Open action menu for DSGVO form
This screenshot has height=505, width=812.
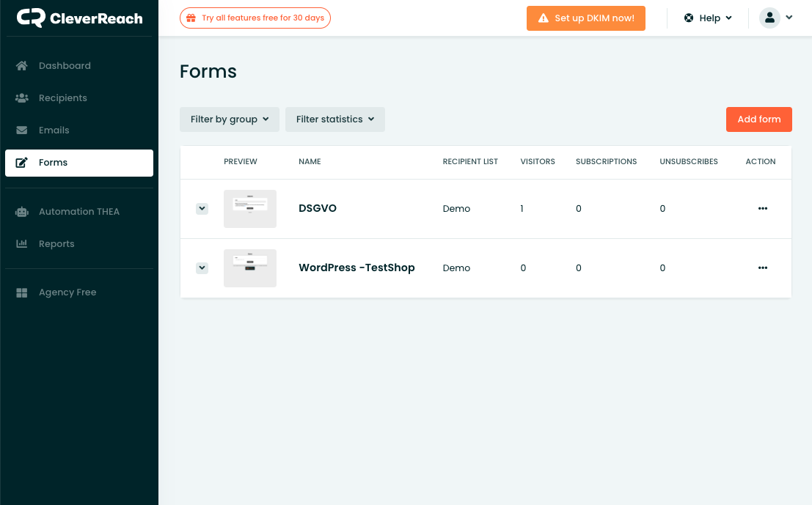click(762, 209)
